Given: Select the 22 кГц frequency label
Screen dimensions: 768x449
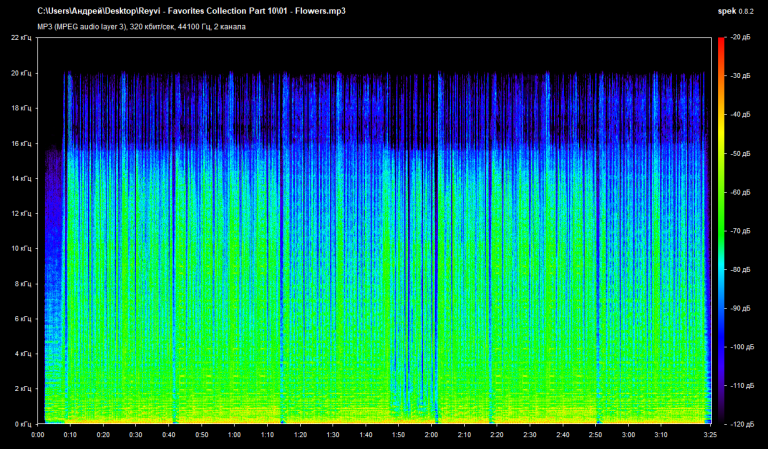Looking at the screenshot, I should pyautogui.click(x=21, y=38).
